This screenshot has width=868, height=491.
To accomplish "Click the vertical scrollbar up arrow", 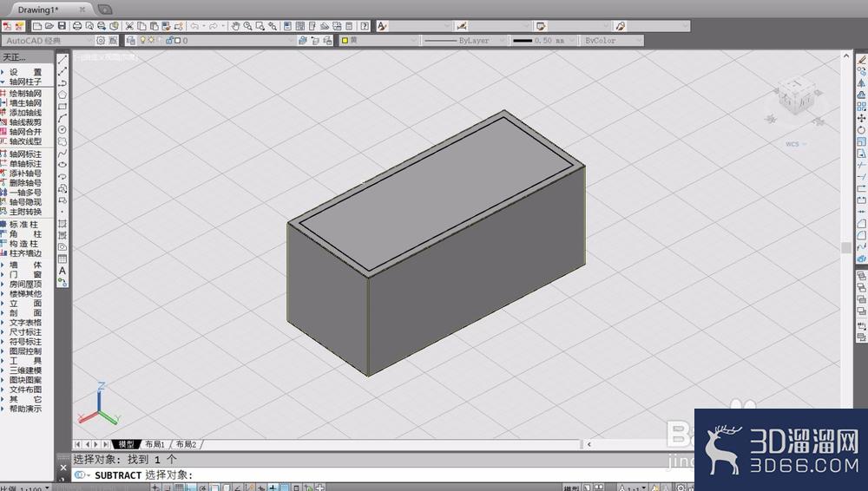I will coord(845,56).
